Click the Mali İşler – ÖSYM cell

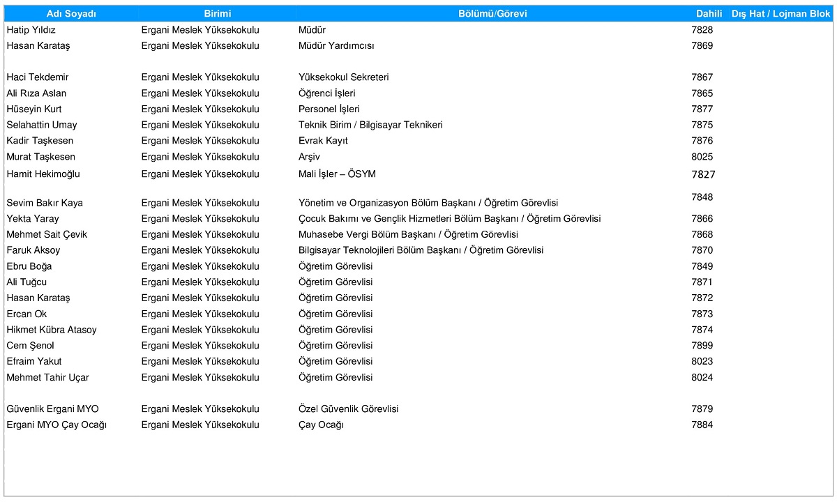337,174
